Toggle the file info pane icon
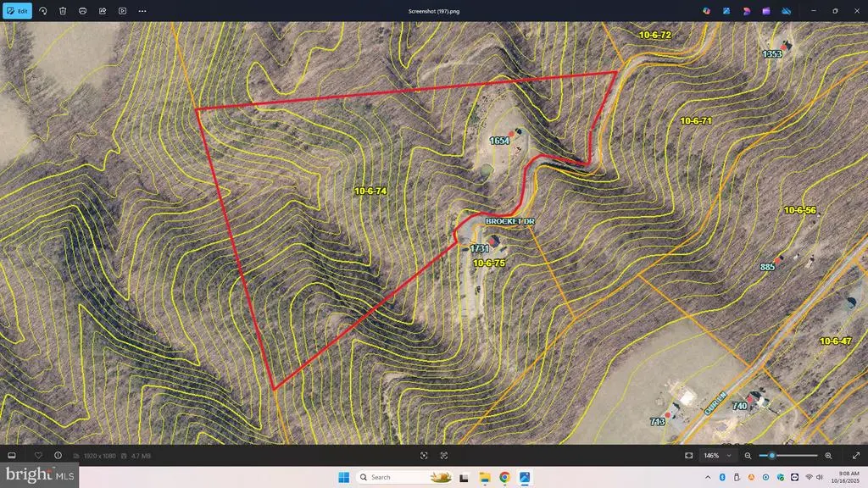 58,455
